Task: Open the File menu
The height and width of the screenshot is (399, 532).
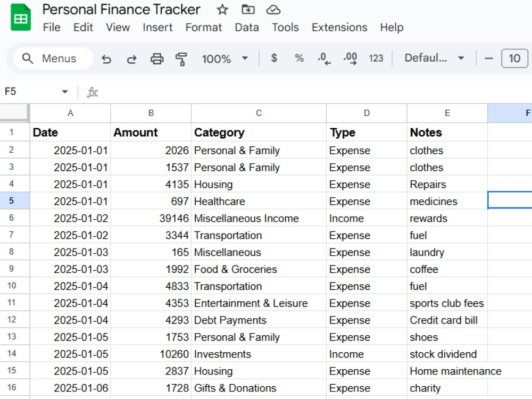Action: (52, 28)
